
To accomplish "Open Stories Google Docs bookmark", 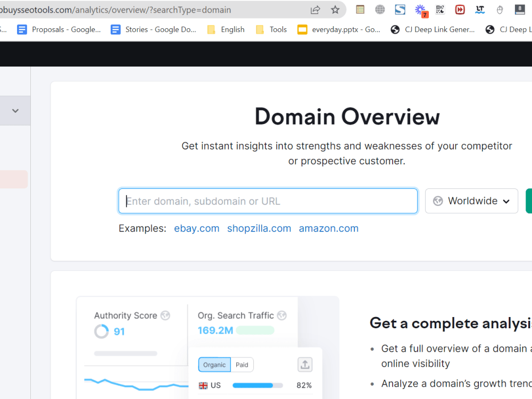I will pos(153,29).
